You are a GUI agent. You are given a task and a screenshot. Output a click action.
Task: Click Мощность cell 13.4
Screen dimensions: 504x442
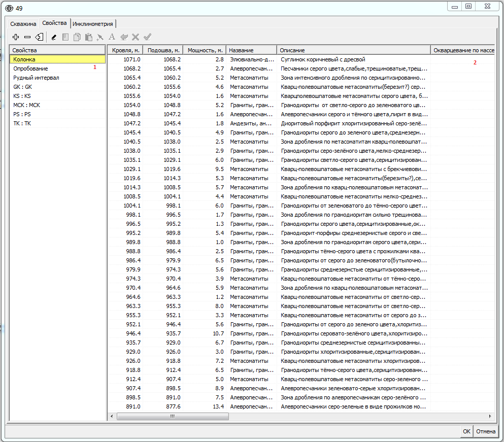click(x=205, y=406)
